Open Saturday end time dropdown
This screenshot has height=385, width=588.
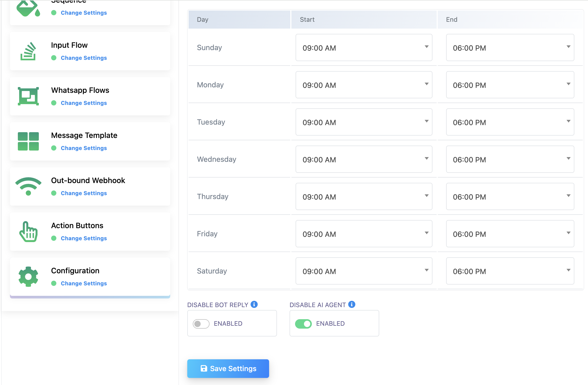click(x=510, y=271)
